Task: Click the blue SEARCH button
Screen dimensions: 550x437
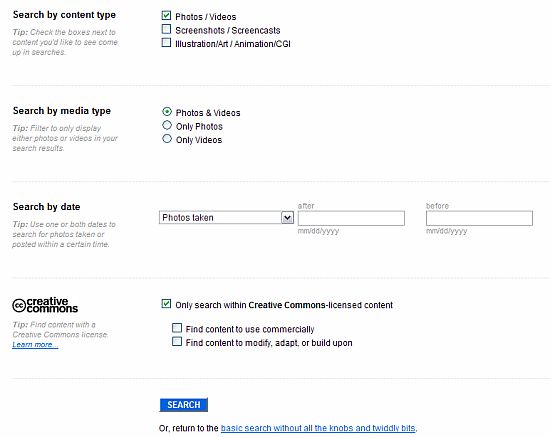Action: click(183, 405)
